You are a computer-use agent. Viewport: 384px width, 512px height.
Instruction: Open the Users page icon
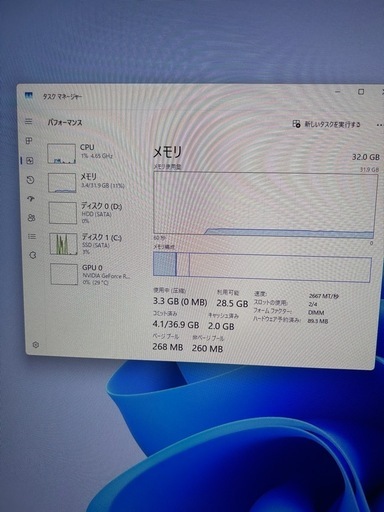click(x=31, y=218)
